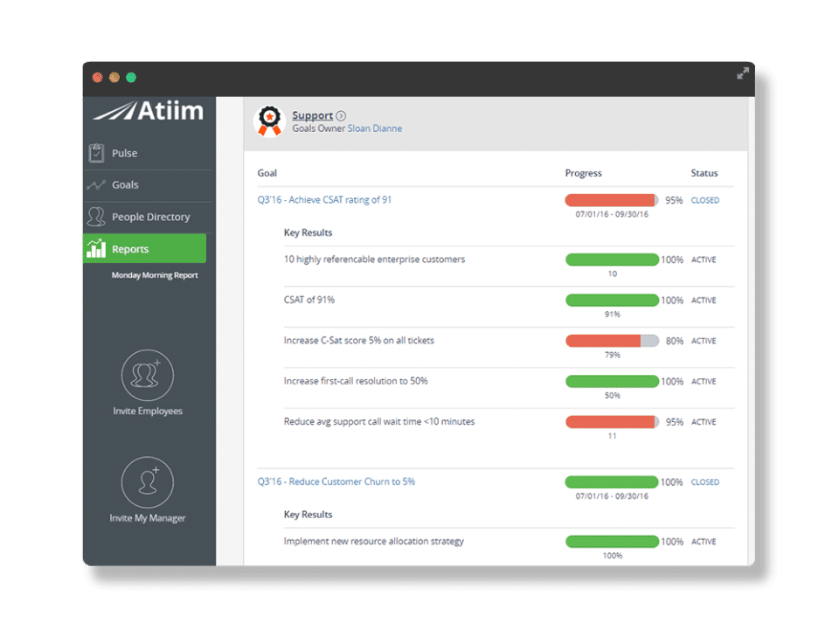Click the fullscreen expand arrows icon
The image size is (839, 644).
(743, 73)
